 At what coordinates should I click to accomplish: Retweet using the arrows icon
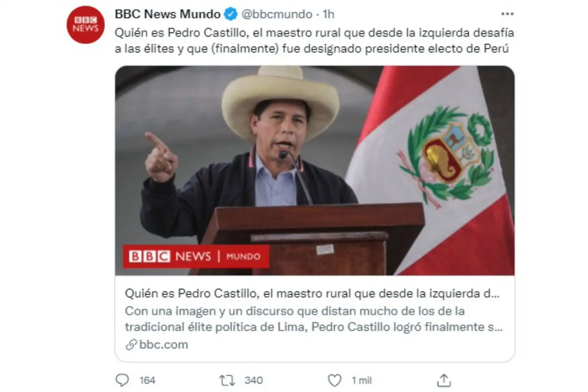(227, 380)
